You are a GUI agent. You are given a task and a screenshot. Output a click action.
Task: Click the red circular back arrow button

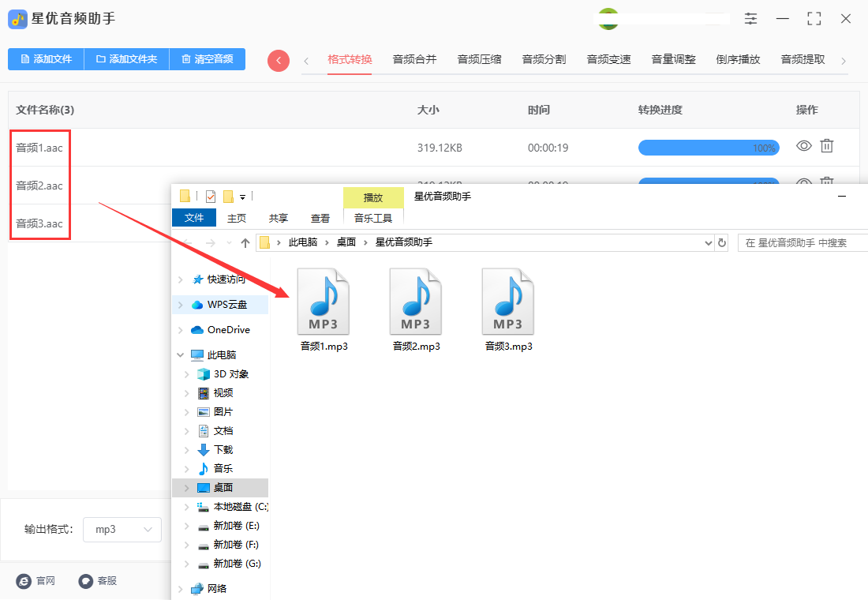click(x=279, y=60)
